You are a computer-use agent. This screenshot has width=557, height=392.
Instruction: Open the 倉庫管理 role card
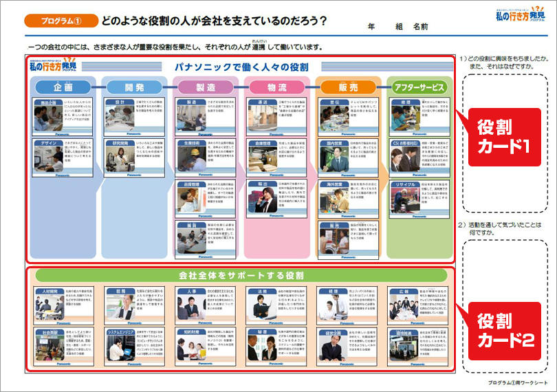tap(276, 157)
